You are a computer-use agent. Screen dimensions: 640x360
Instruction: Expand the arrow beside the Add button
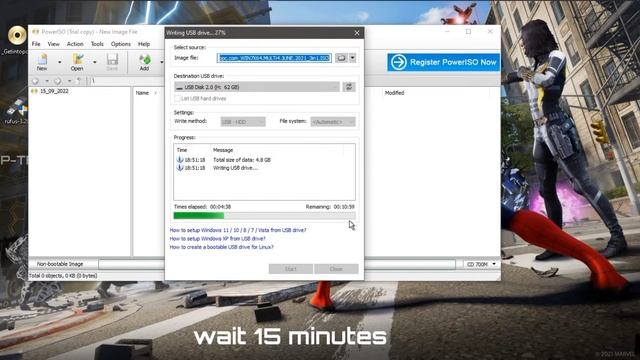[162, 62]
